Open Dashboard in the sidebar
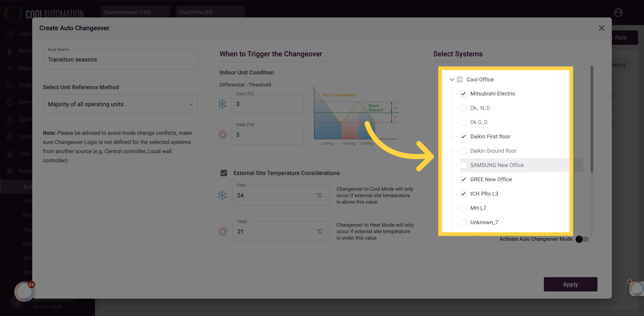This screenshot has width=644, height=316. (19, 34)
